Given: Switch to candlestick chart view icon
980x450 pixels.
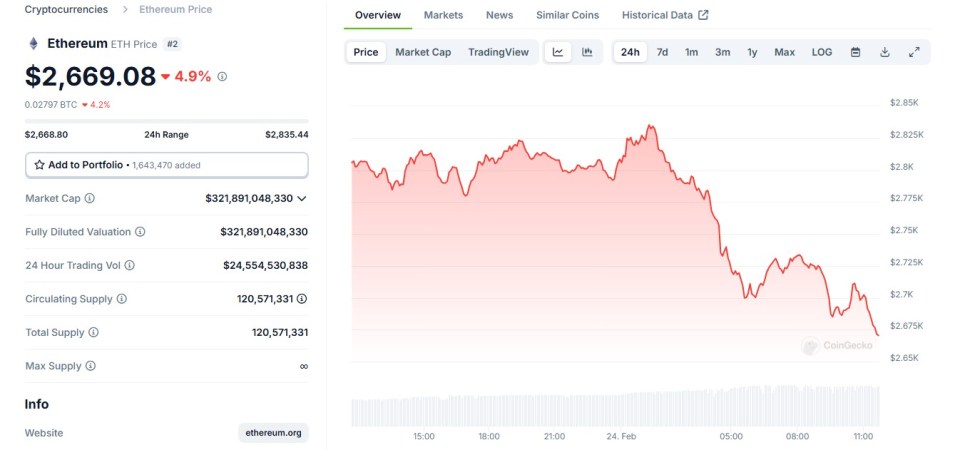Looking at the screenshot, I should pyautogui.click(x=587, y=52).
